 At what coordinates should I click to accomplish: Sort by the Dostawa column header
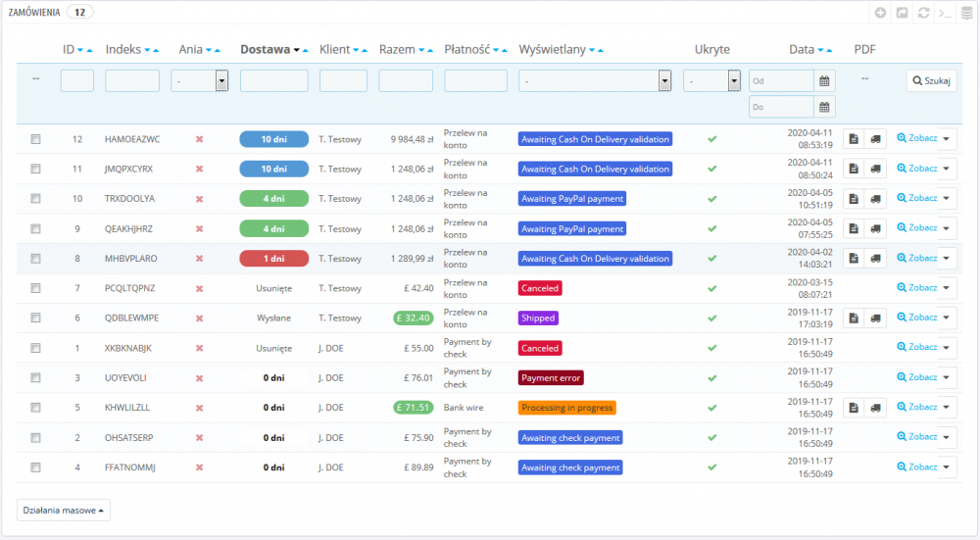pos(265,49)
